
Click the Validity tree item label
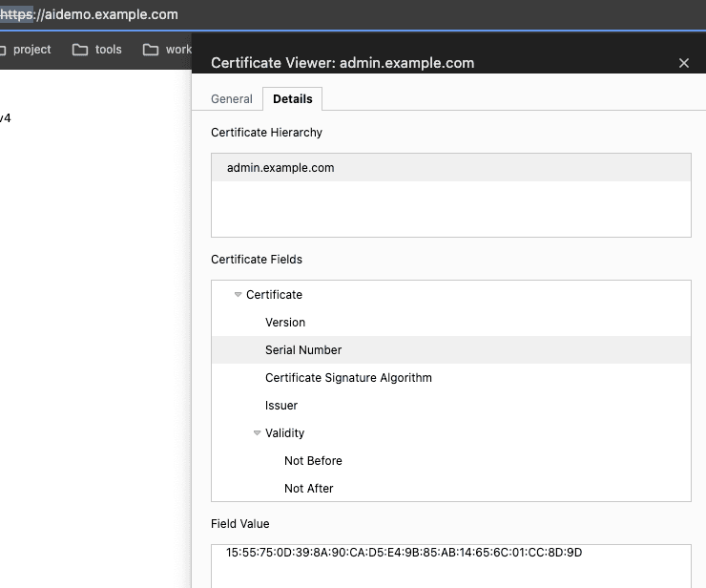click(x=284, y=433)
